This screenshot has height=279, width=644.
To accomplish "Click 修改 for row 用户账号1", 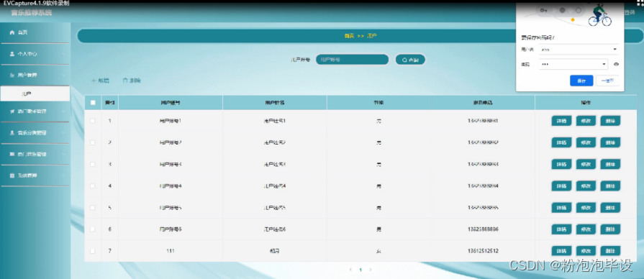I will [x=586, y=121].
